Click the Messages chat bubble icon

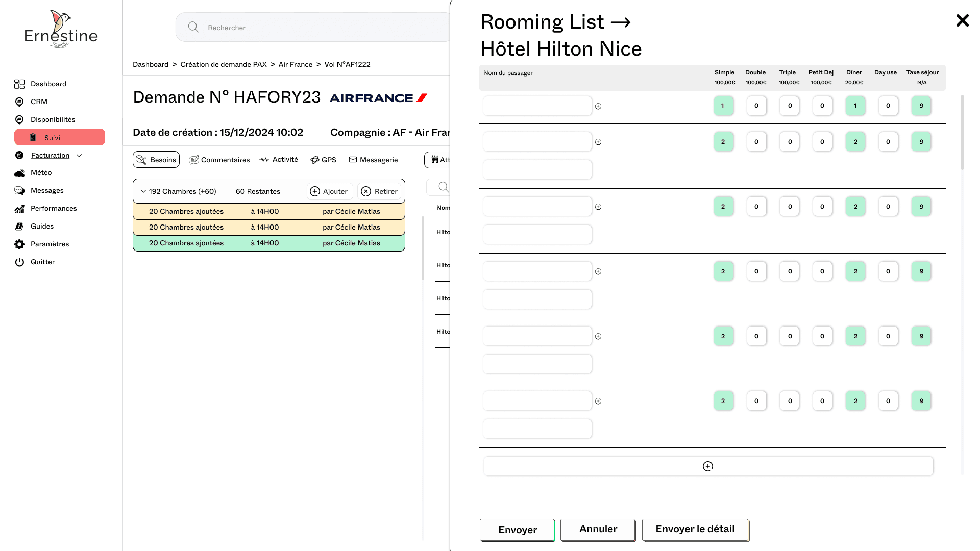click(x=19, y=191)
